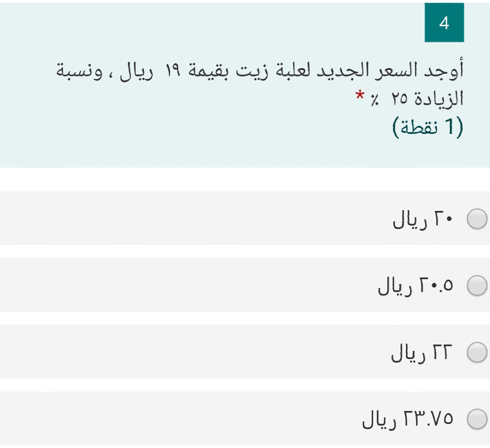Image resolution: width=490 pixels, height=448 pixels.
Task: Click the ٢٣.٧٥ ريال answer label text
Action: tap(408, 419)
